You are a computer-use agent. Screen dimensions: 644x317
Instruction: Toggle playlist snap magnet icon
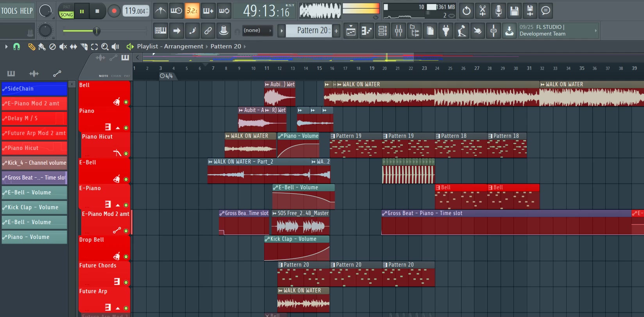point(16,46)
